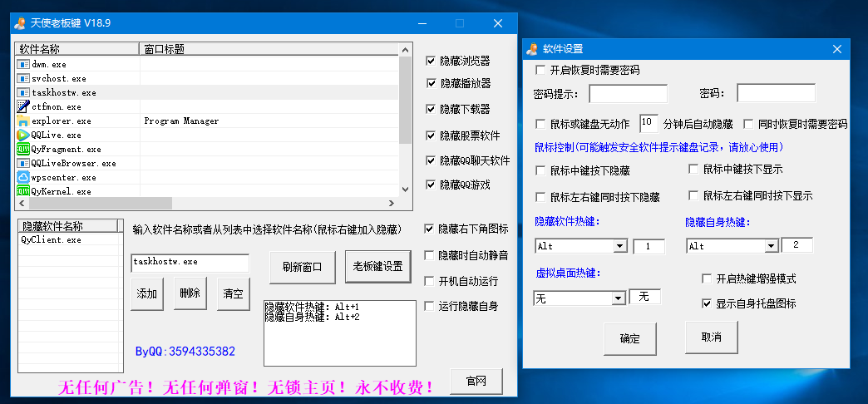Open 隐藏软件热键 Alt modifier dropdown

point(620,246)
